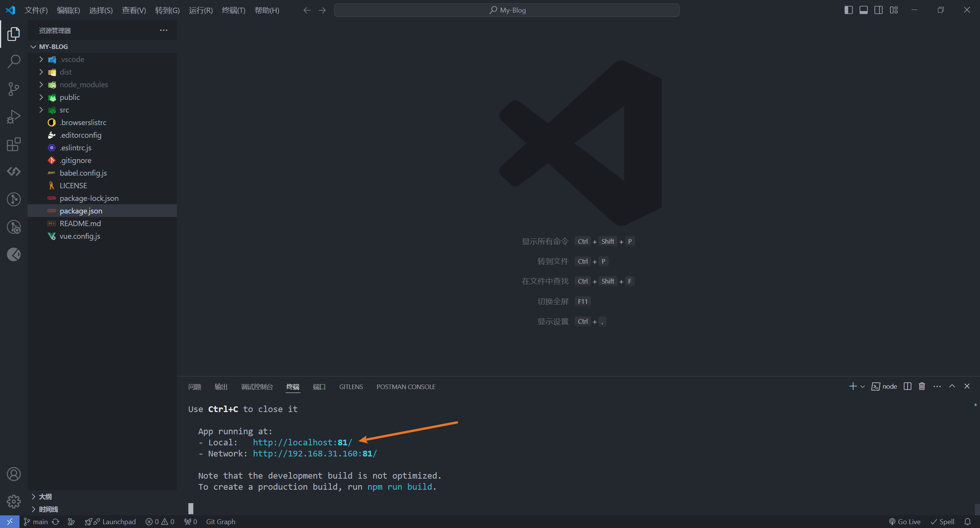Open notifications bell

(x=967, y=521)
